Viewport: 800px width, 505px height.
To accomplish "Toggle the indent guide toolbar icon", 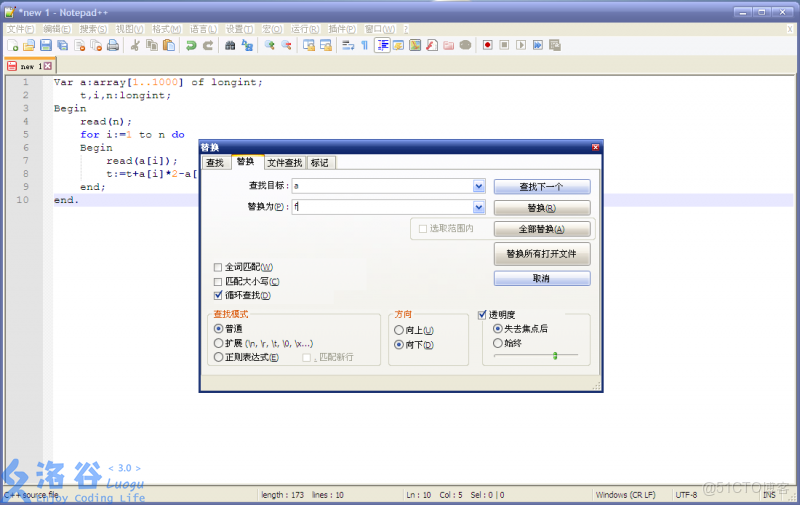I will tap(382, 45).
